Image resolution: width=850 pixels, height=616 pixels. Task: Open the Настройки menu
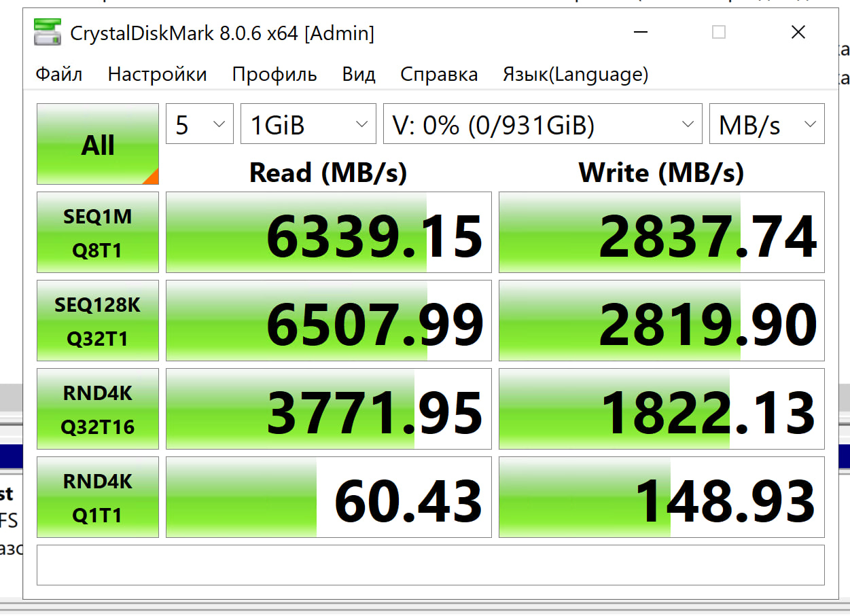157,74
